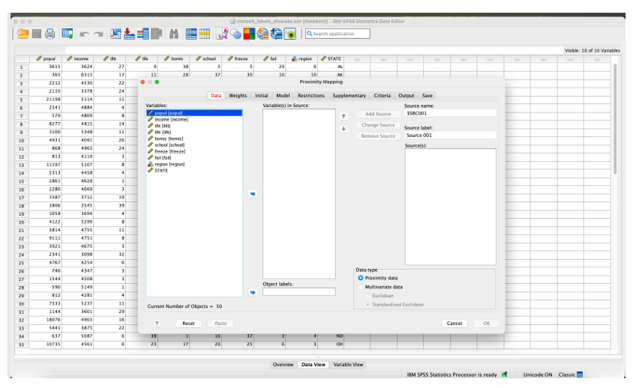Image resolution: width=636 pixels, height=388 pixels.
Task: Click the Search application field
Action: click(x=337, y=34)
